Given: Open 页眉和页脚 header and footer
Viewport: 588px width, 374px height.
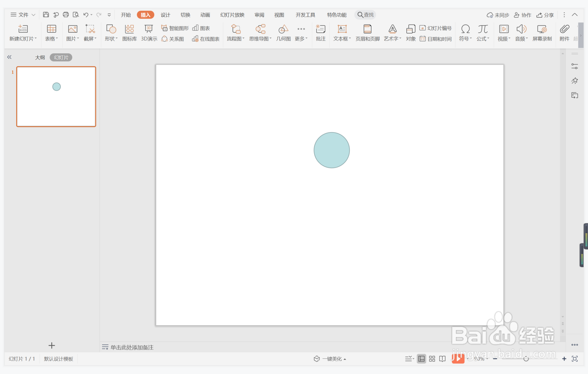Looking at the screenshot, I should [x=367, y=33].
